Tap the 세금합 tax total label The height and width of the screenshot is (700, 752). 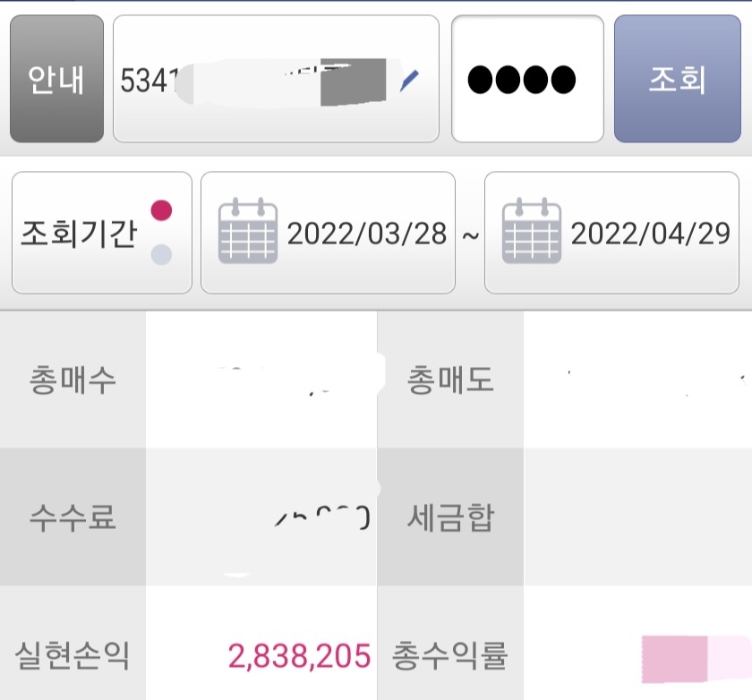click(450, 516)
